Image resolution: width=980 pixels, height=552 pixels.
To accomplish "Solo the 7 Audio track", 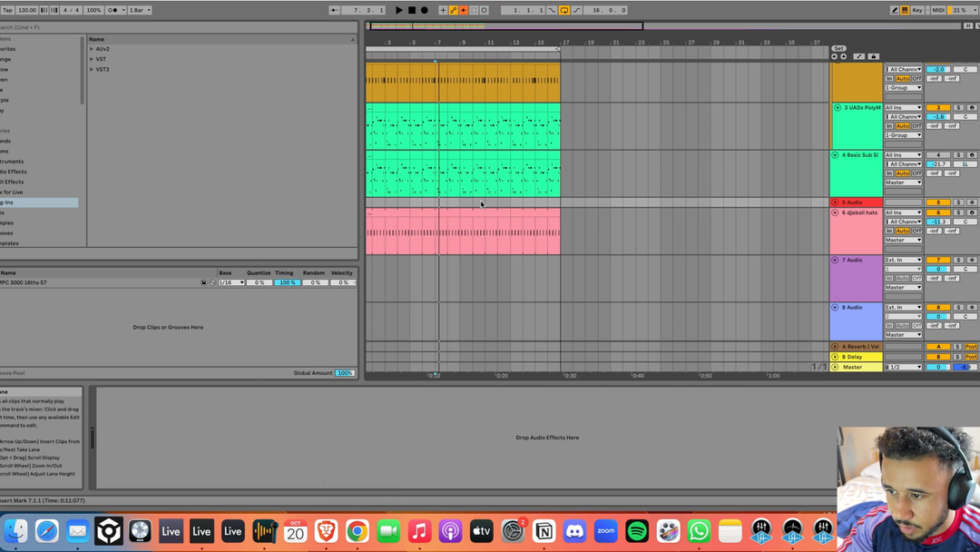I will (x=957, y=260).
